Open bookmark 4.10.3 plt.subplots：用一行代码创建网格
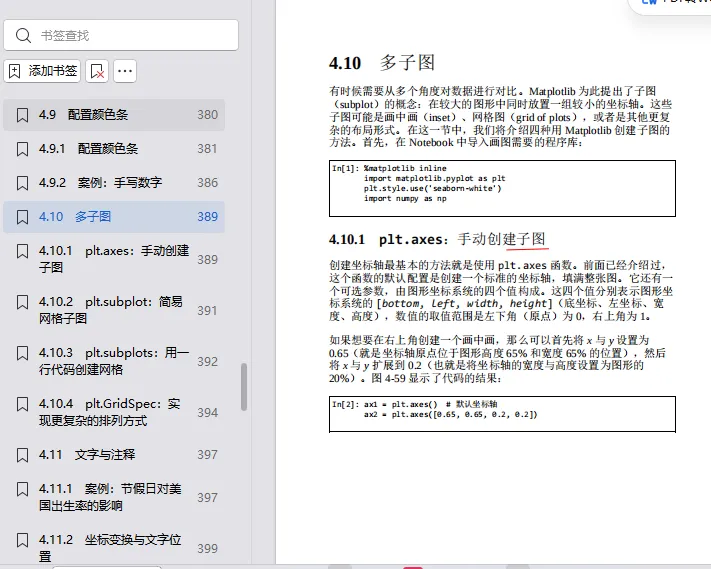The height and width of the screenshot is (569, 711). pyautogui.click(x=114, y=361)
